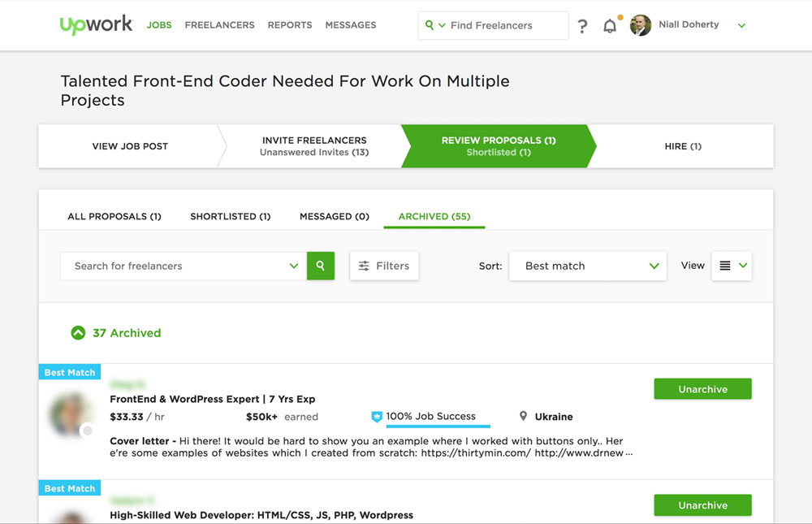Open the search type dropdown in Find Freelancers

pos(435,25)
